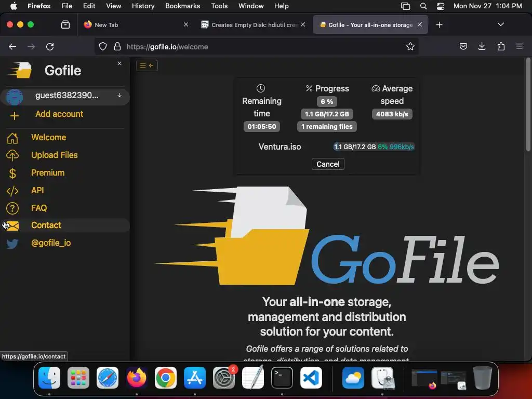Click the browser forward arrow

pyautogui.click(x=31, y=46)
